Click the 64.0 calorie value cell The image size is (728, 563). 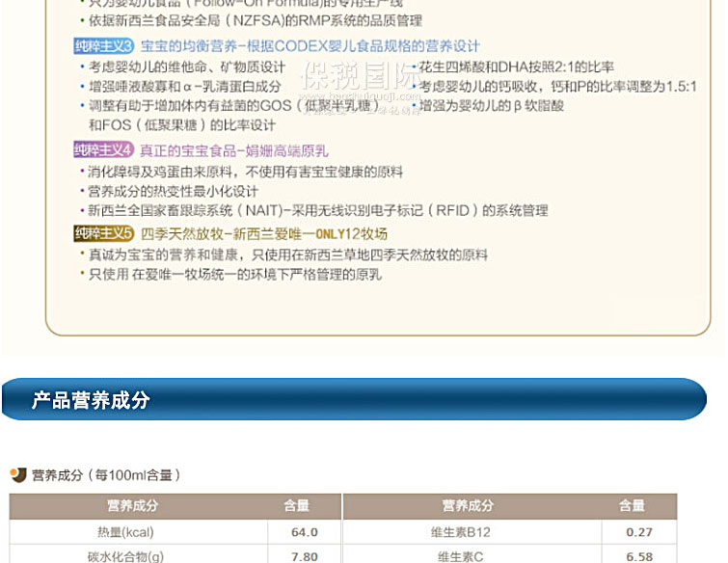click(x=305, y=532)
